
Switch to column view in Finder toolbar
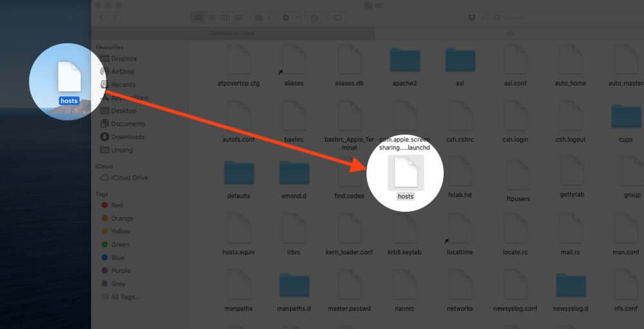[x=225, y=17]
